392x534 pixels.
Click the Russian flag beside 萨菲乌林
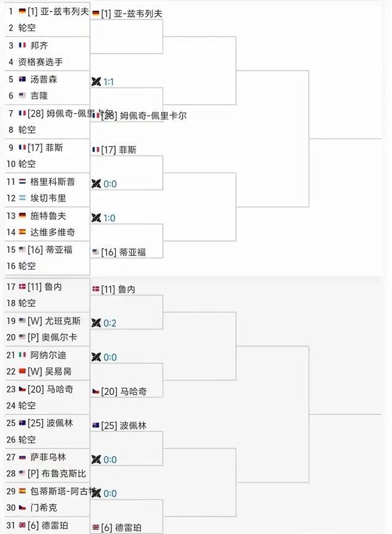click(23, 457)
